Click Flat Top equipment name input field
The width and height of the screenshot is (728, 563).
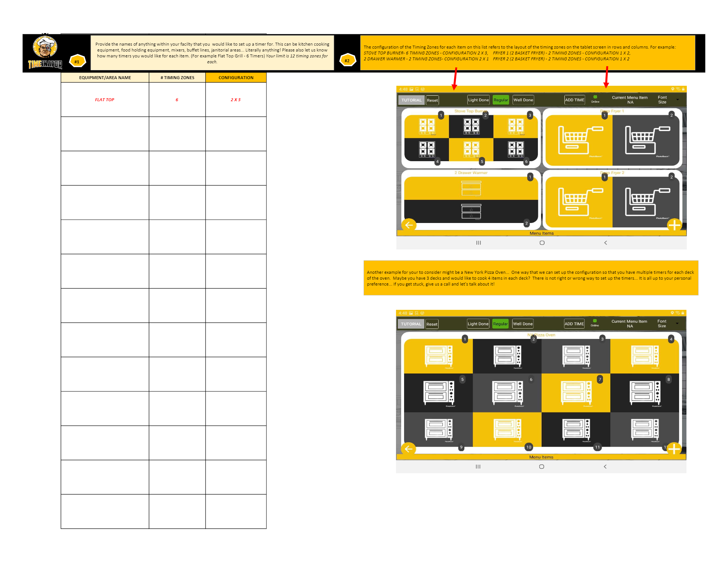point(106,99)
